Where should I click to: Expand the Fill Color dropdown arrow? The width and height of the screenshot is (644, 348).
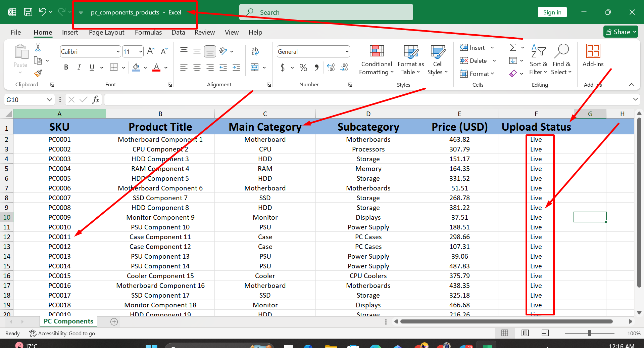[x=145, y=67]
